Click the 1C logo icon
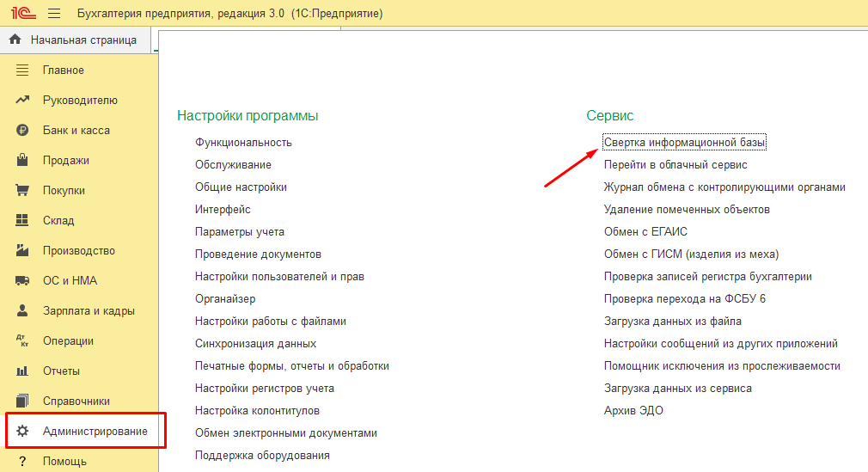This screenshot has width=868, height=472. click(23, 13)
